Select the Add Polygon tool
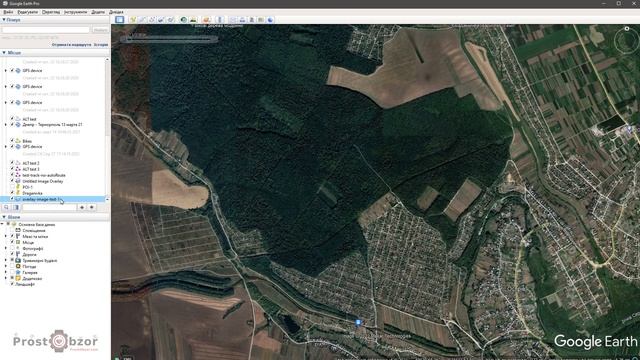Viewport: 640px width, 360px height. click(x=142, y=20)
